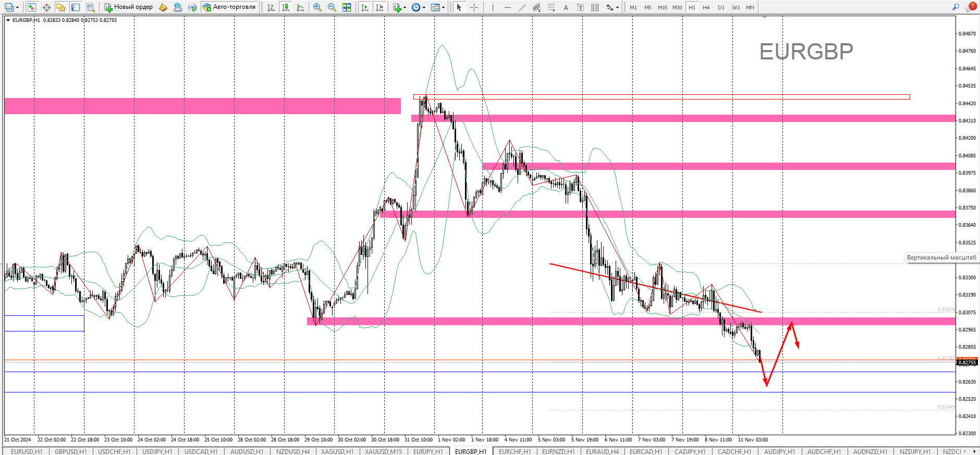Screen dimensions: 980x455
Task: Switch timeframe to M5
Action: pos(647,7)
